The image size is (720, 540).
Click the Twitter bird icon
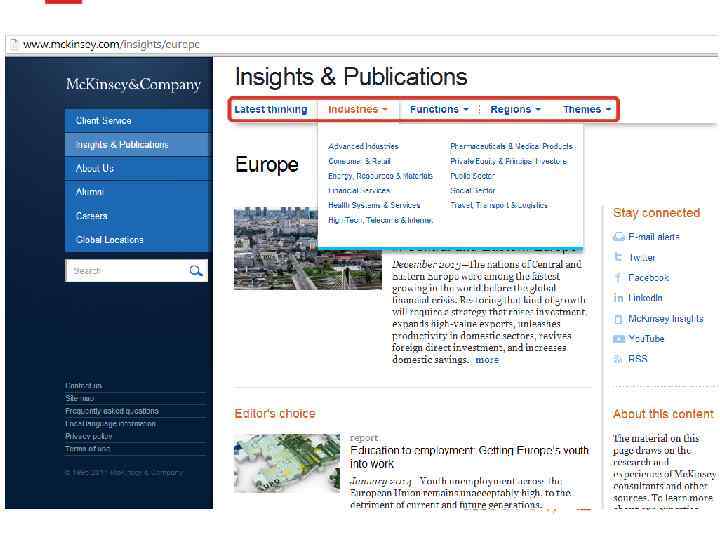619,257
